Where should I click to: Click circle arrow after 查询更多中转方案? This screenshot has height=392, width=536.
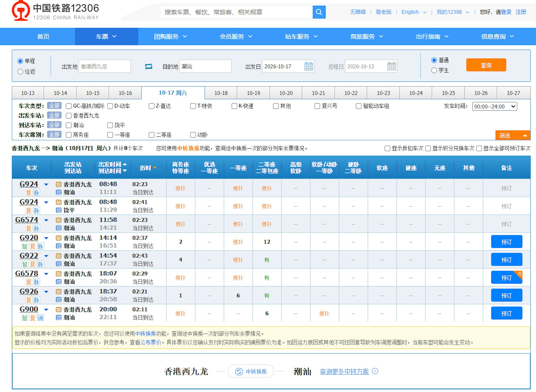(375, 371)
